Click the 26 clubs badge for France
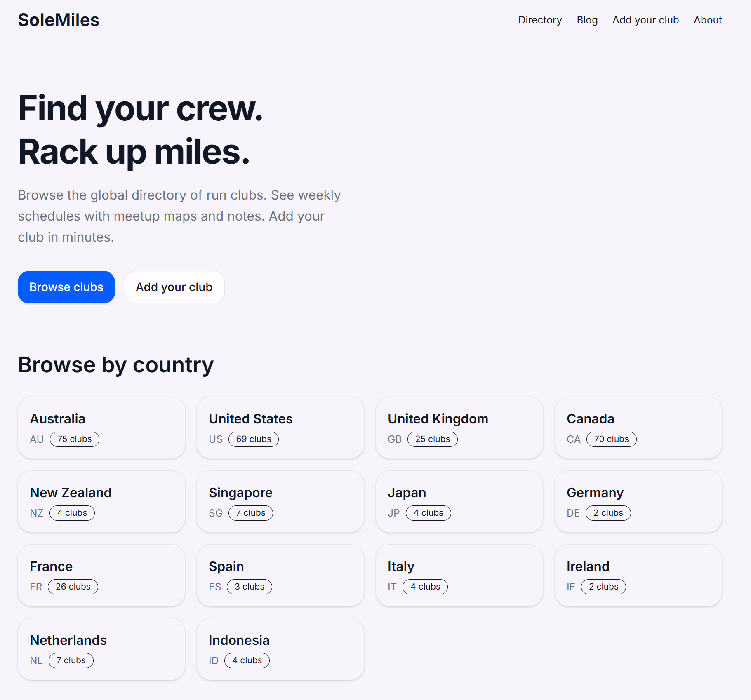 click(73, 587)
